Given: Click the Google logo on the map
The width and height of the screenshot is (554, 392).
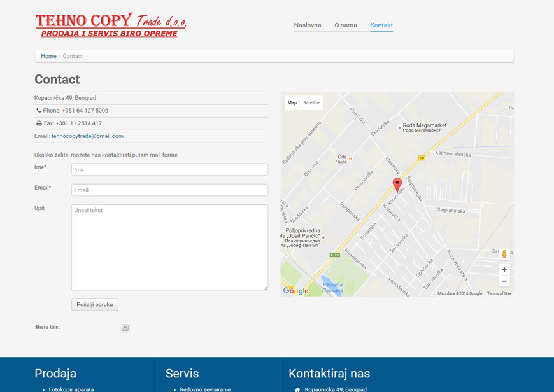Looking at the screenshot, I should click(x=296, y=291).
